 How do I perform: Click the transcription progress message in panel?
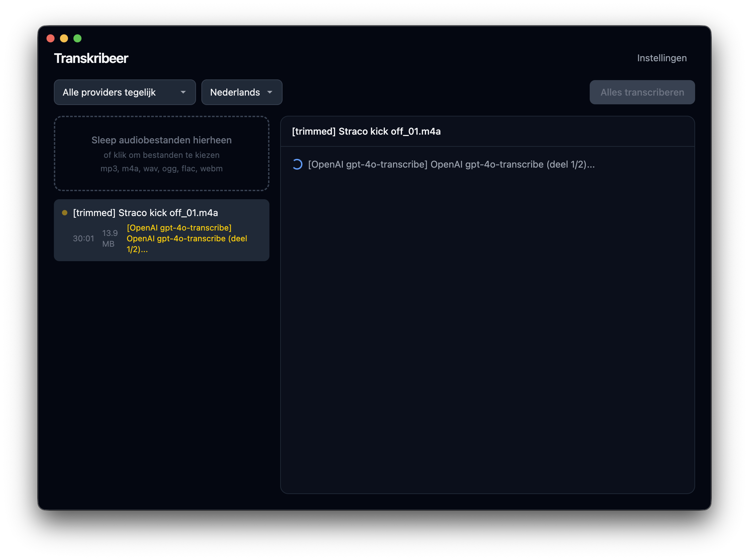[451, 165]
